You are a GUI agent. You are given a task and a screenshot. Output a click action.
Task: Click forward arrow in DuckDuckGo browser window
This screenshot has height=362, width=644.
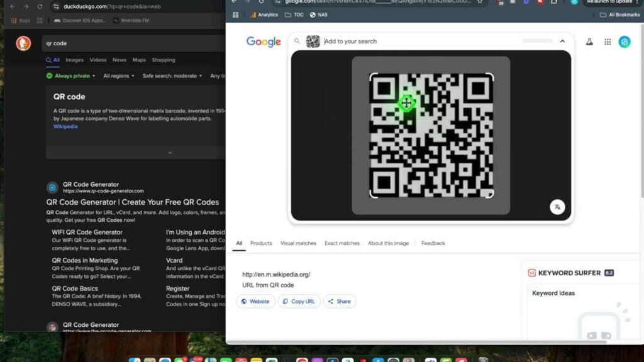(26, 6)
